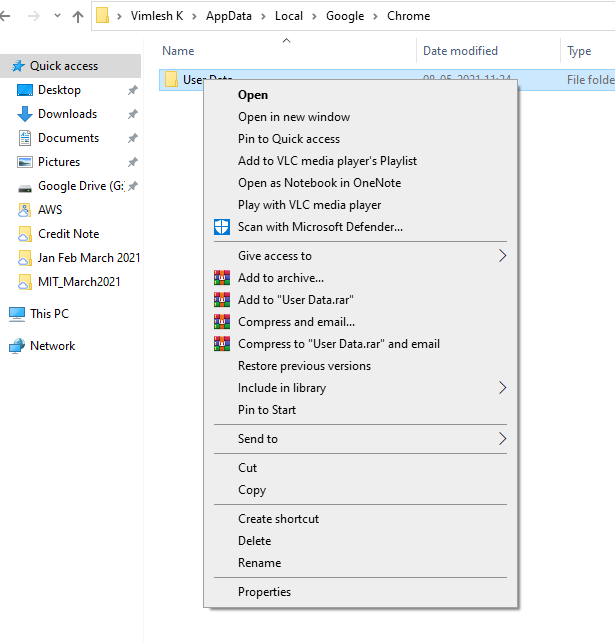615x643 pixels.
Task: Click pin icon next to Documents
Action: [132, 138]
